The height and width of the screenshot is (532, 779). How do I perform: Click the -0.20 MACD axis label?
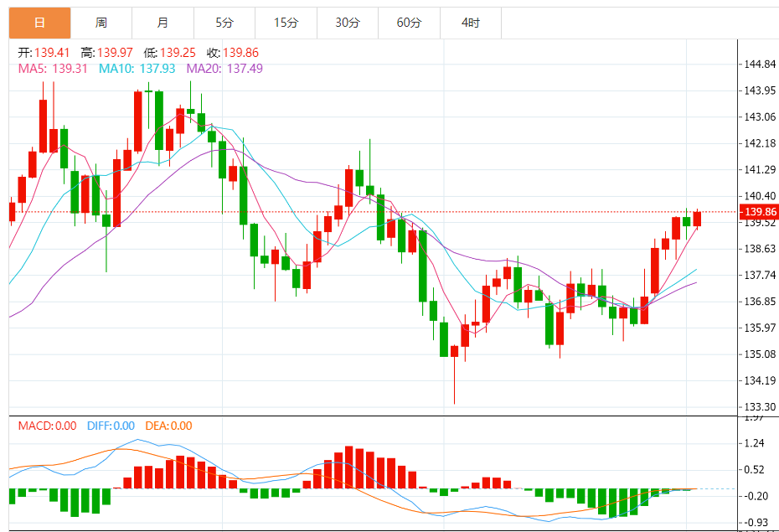click(755, 496)
